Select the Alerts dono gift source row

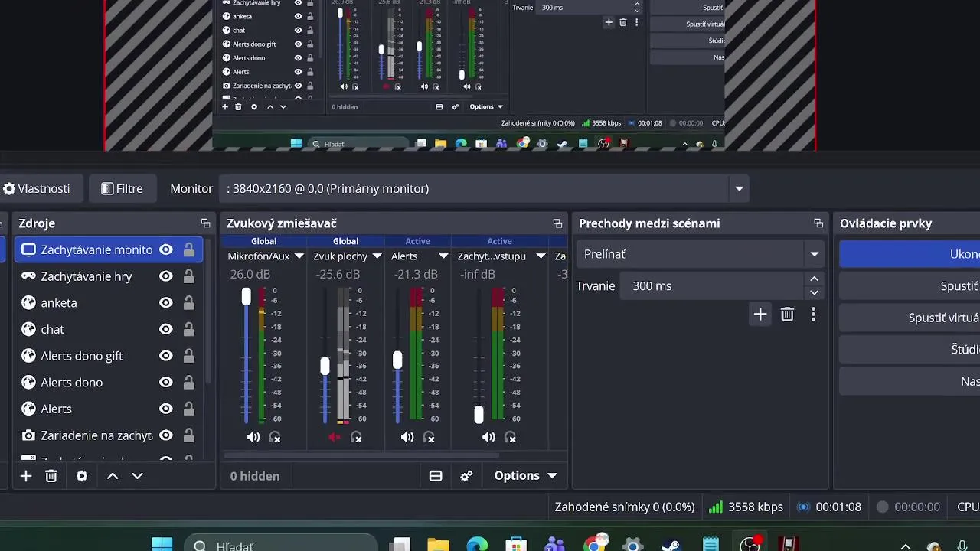click(109, 356)
